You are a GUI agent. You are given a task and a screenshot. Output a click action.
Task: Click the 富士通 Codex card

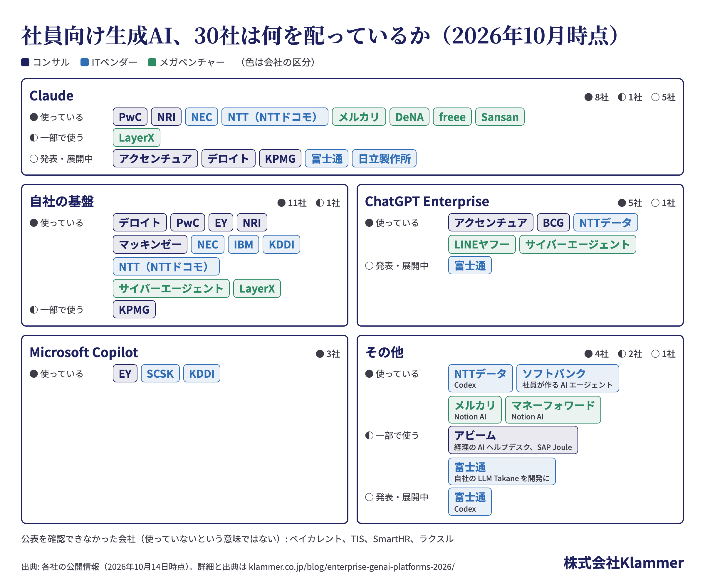click(x=470, y=502)
